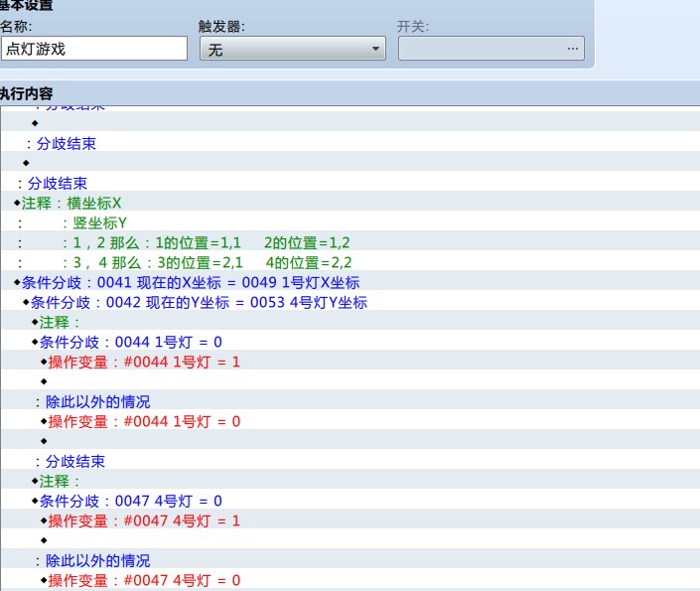Click the 开关 ellipsis selector field
The image size is (700, 591).
[x=491, y=49]
